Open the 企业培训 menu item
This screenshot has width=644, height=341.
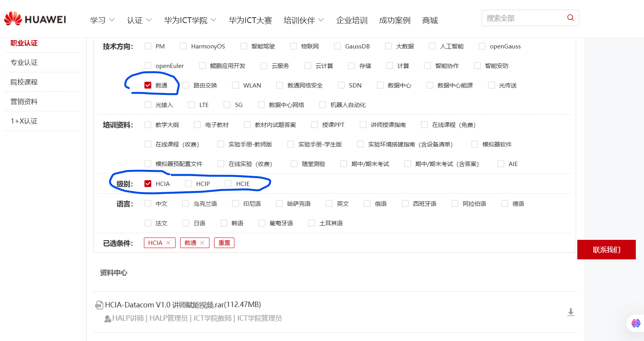tap(352, 20)
